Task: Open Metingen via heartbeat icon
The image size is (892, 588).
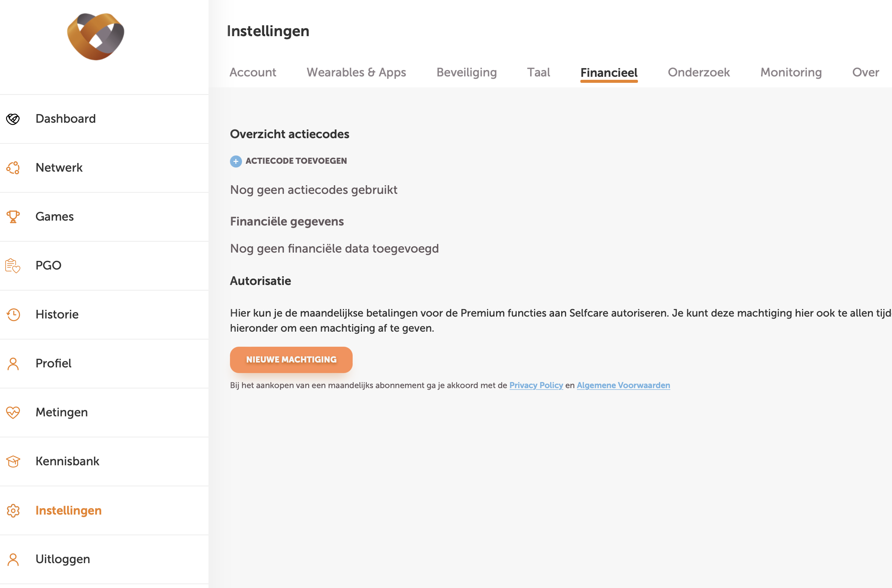Action: [x=13, y=413]
